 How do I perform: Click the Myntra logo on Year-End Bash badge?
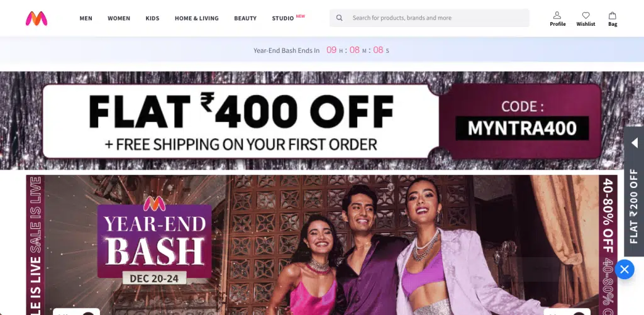[x=155, y=203]
